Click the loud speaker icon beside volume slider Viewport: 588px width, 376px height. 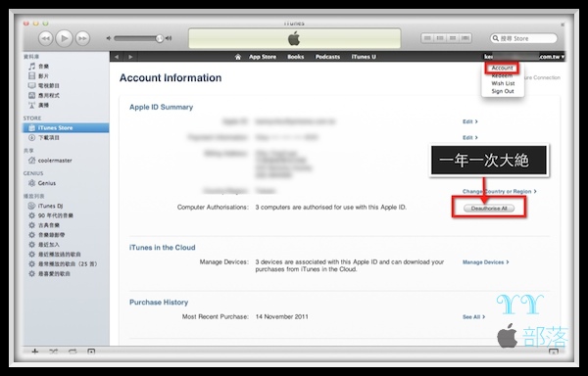pyautogui.click(x=169, y=38)
